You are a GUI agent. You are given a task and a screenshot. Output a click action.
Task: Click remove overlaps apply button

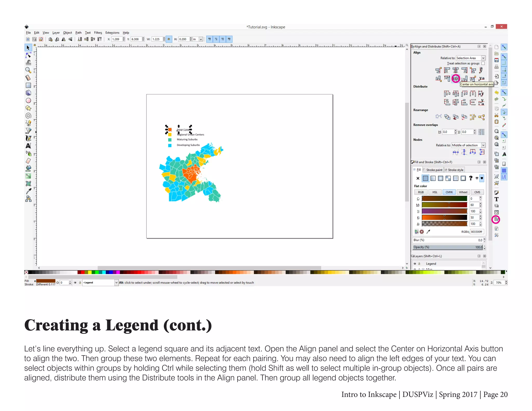pos(481,132)
